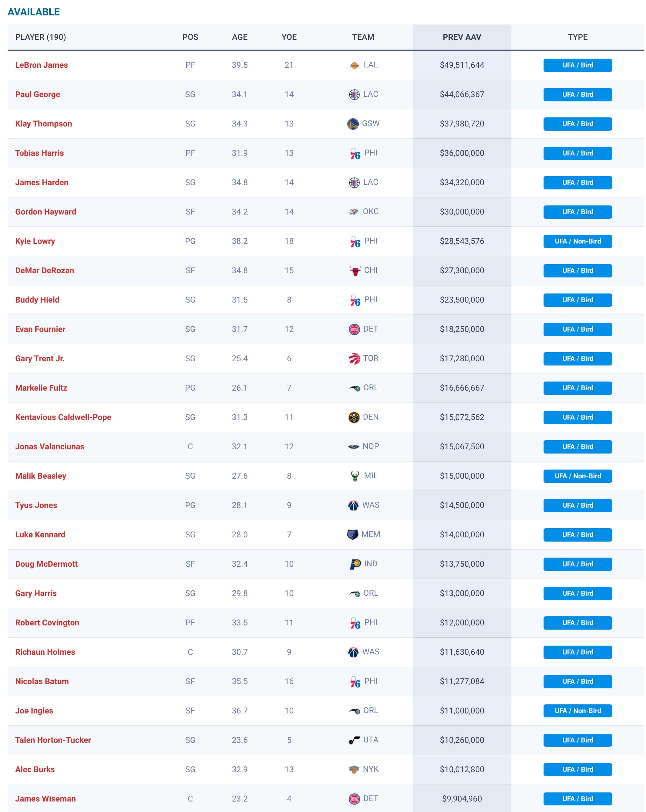Click Joe Ingles' UFA / Non-Bird badge
Screen dimensions: 646x812
(x=577, y=711)
